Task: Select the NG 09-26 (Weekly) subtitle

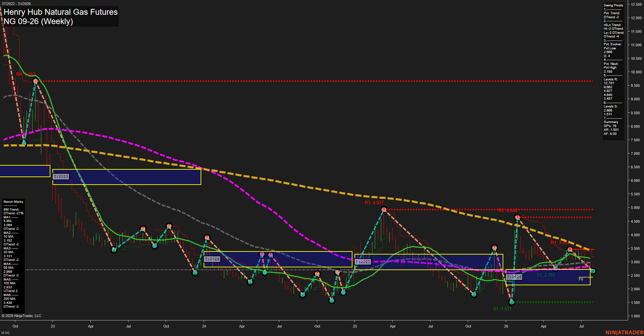Action: click(x=38, y=21)
